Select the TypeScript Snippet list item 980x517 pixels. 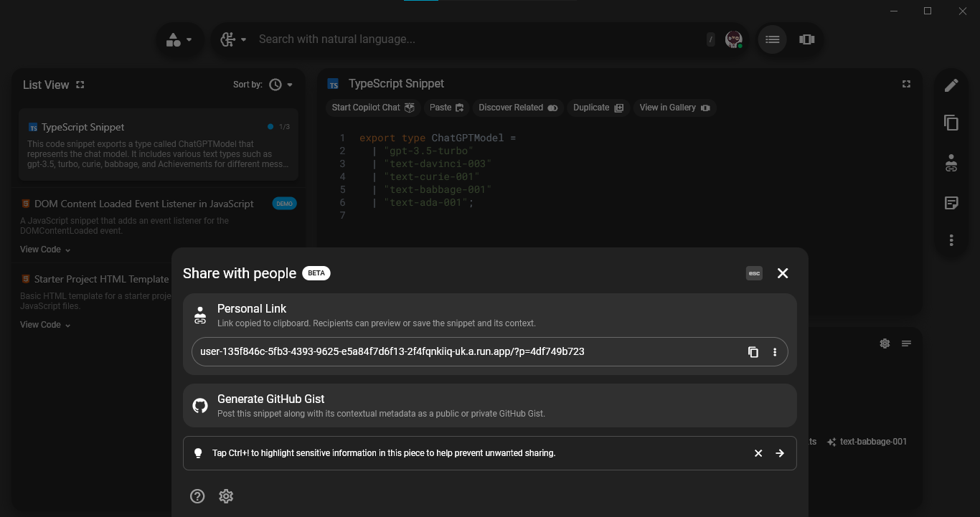click(158, 144)
